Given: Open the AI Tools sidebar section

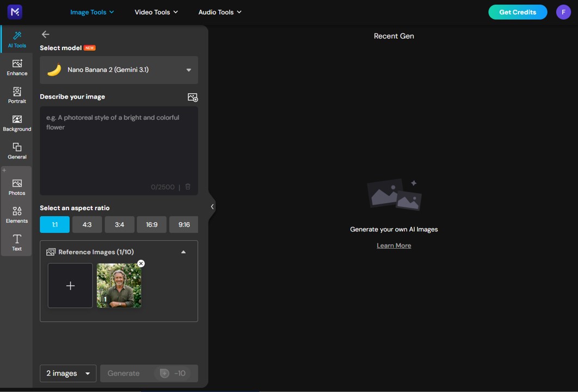Looking at the screenshot, I should [17, 39].
